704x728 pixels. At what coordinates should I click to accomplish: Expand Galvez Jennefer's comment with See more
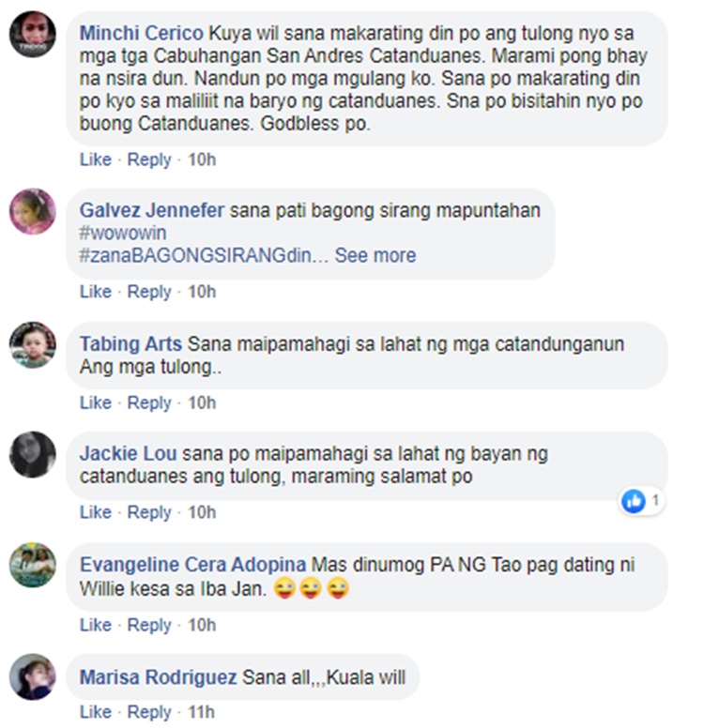pyautogui.click(x=375, y=255)
